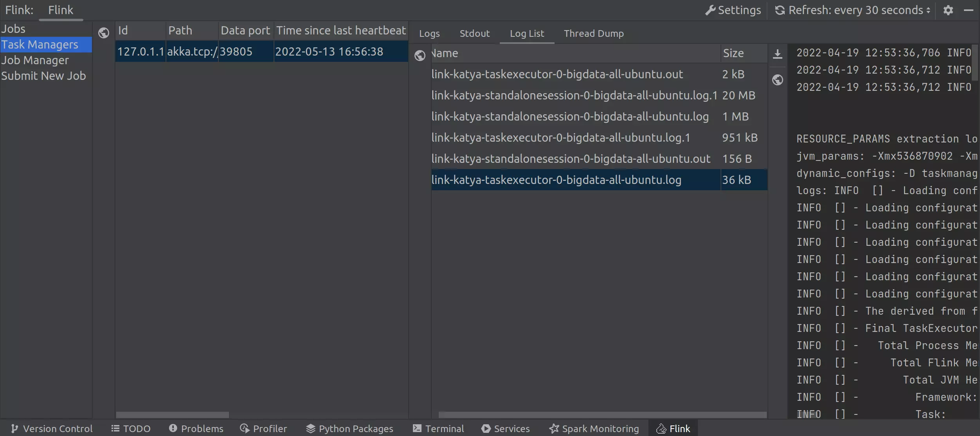Click Final TaskExecutor log line
The image size is (980, 436).
coord(887,328)
